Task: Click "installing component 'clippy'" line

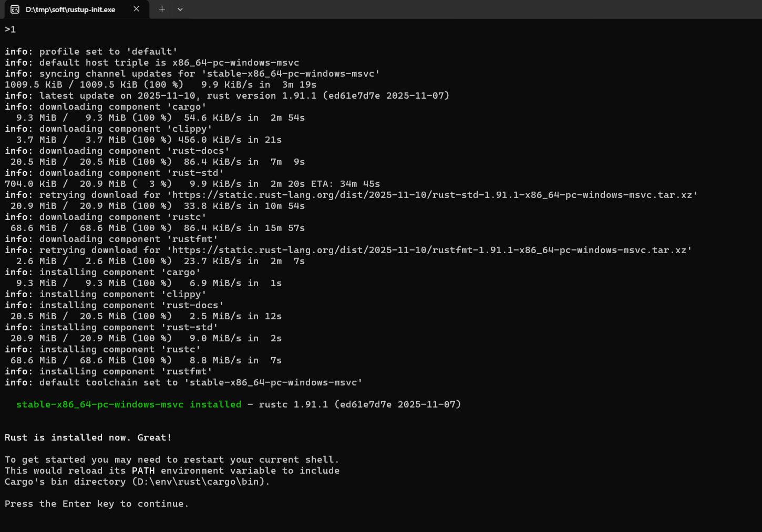Action: tap(106, 294)
